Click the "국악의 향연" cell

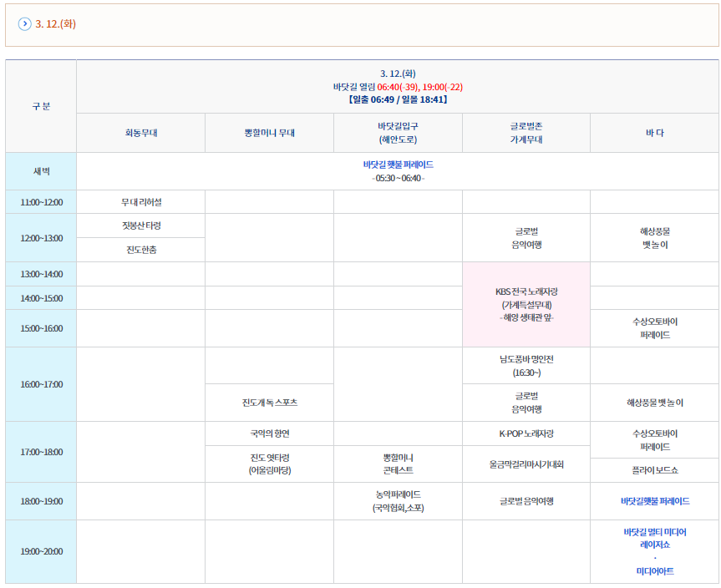coord(270,434)
